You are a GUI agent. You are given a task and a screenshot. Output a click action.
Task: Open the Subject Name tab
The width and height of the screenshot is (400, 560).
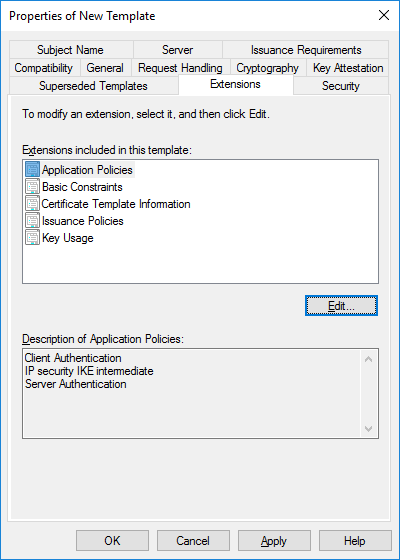tap(71, 50)
